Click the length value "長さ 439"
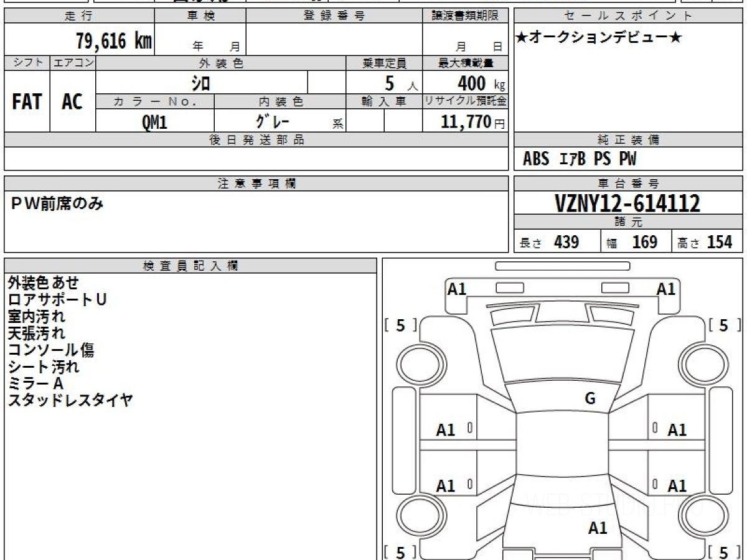Screen dimensions: 747x560 [549, 242]
